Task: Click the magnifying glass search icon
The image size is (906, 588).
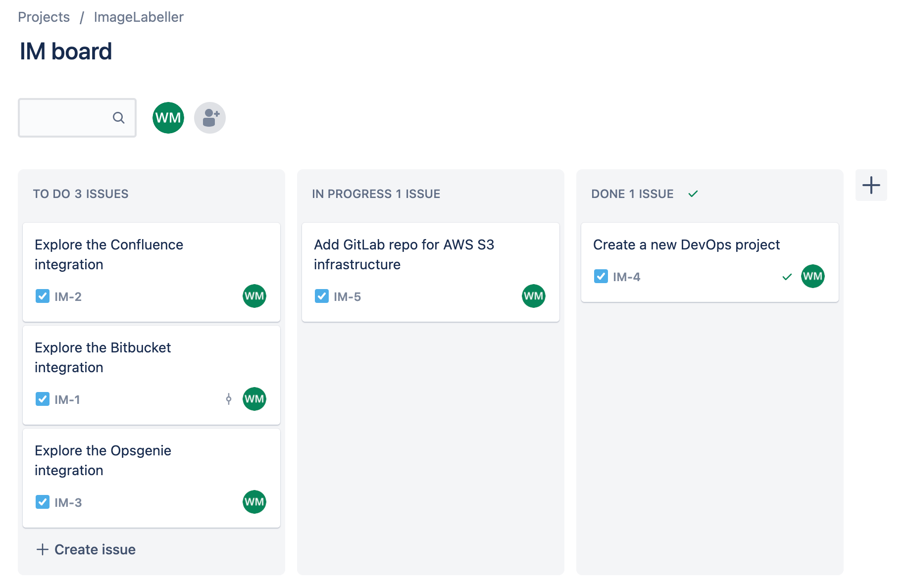Action: tap(118, 118)
